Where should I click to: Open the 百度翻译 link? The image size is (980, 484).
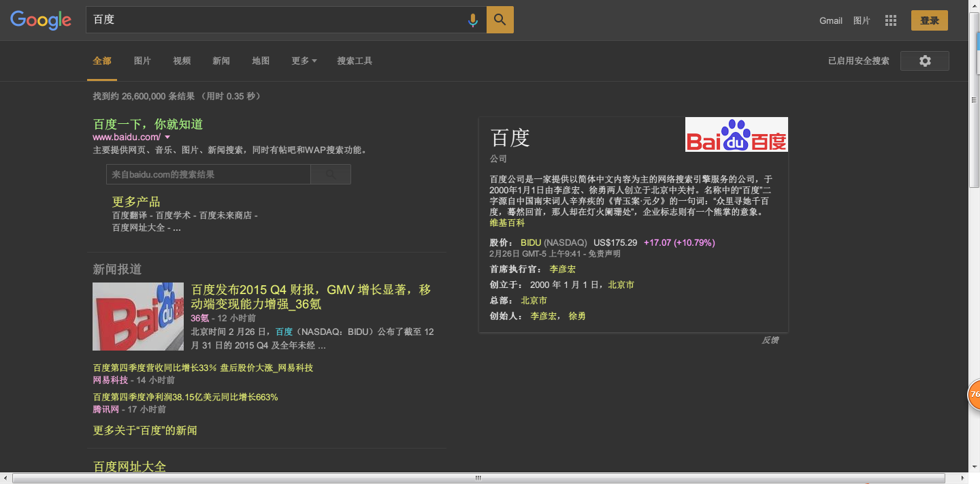(130, 215)
